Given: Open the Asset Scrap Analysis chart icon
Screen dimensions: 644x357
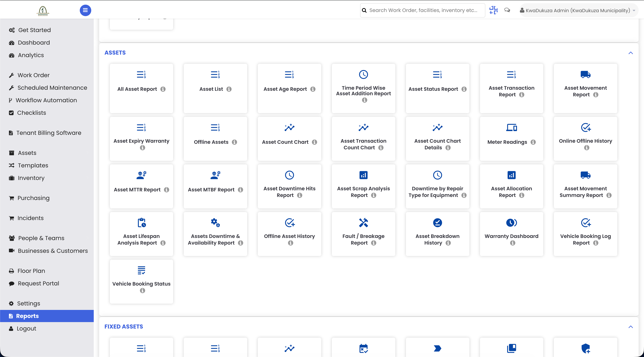Looking at the screenshot, I should coord(363,175).
